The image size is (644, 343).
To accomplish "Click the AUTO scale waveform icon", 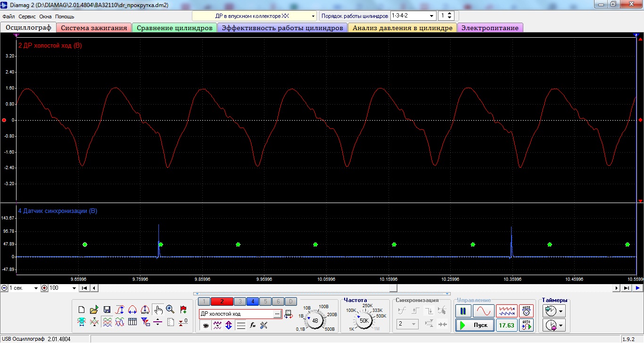I will coord(145,310).
